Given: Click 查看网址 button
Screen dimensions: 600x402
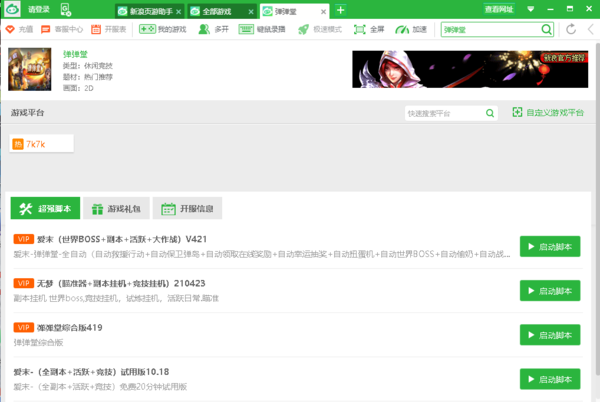Looking at the screenshot, I should point(499,9).
